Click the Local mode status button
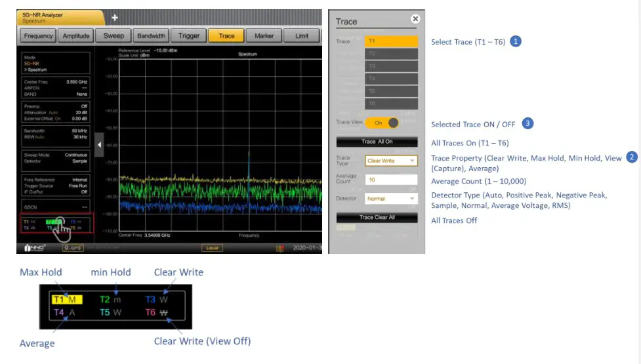 (212, 248)
